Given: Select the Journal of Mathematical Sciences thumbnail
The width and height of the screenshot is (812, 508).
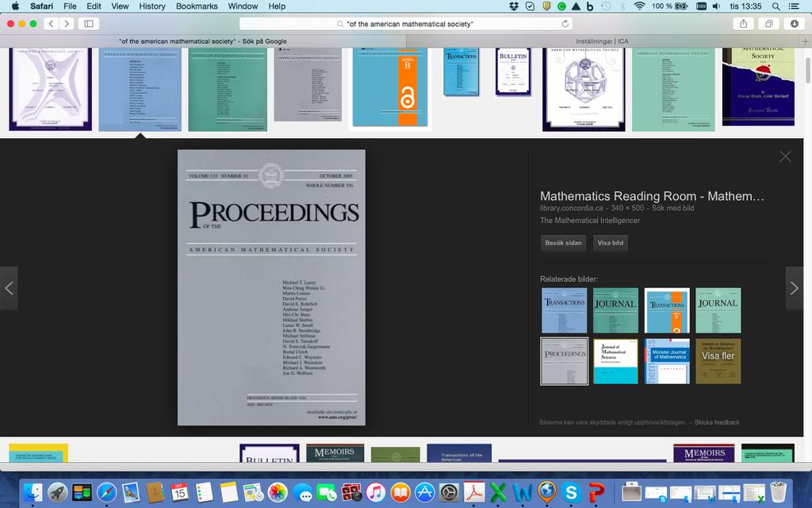Looking at the screenshot, I should [x=615, y=361].
